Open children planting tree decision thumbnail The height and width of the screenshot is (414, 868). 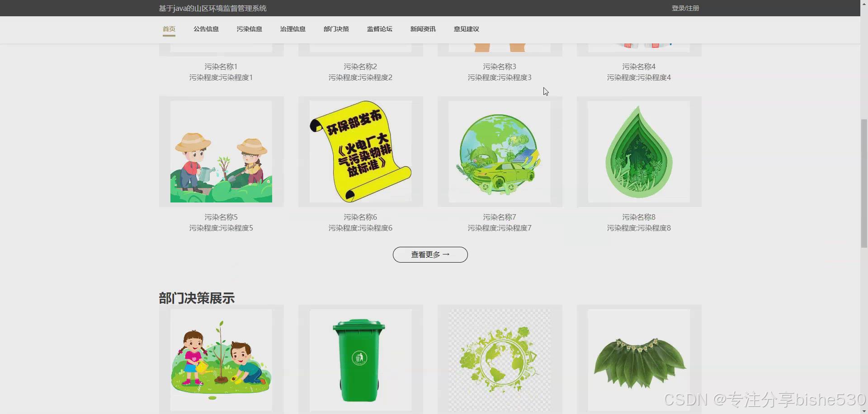pos(221,360)
